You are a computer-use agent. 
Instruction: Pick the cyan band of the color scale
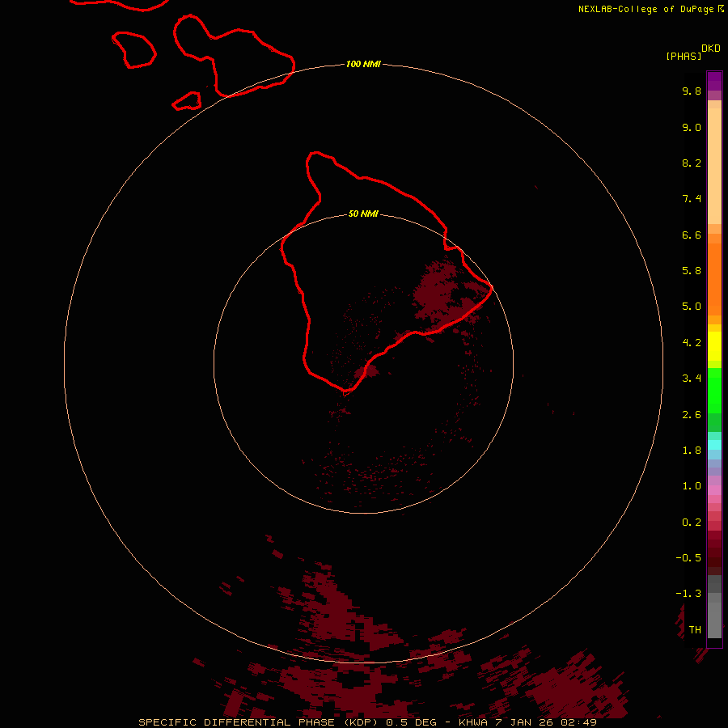tap(714, 445)
